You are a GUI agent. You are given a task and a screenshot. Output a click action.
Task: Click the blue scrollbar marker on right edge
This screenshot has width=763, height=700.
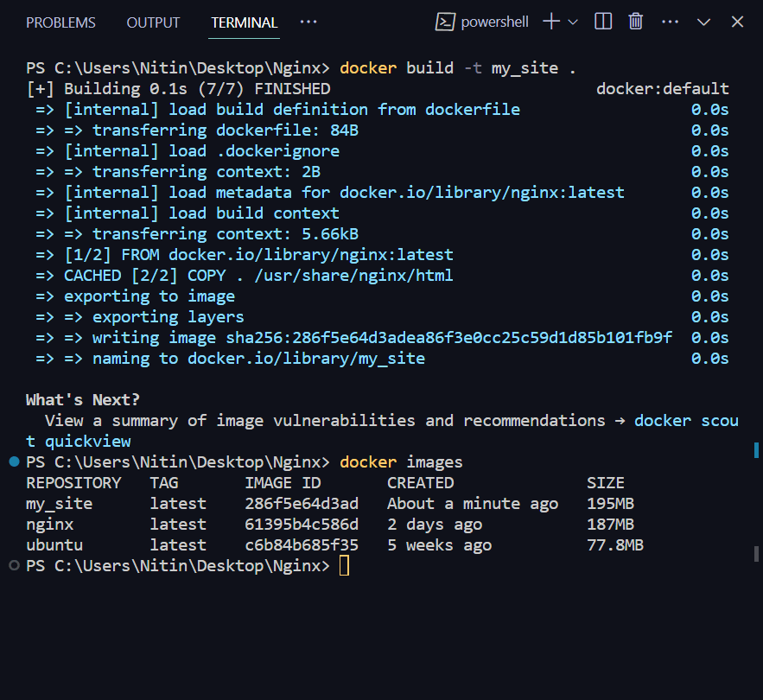click(757, 449)
